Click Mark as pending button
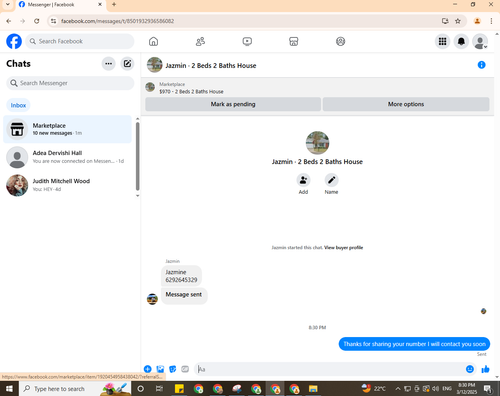The height and width of the screenshot is (396, 500). point(233,104)
